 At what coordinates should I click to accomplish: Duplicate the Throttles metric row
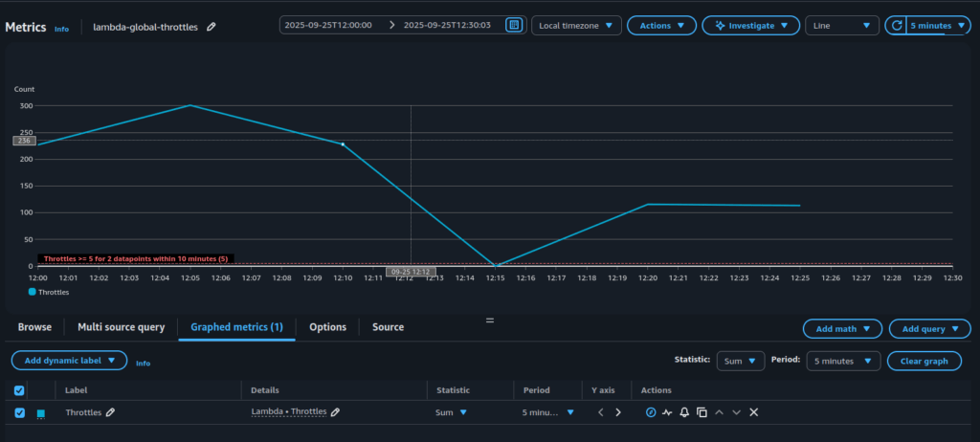702,412
